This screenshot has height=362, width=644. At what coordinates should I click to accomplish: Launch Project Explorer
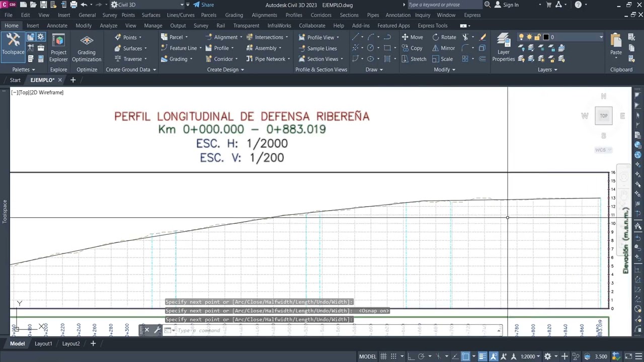[x=58, y=48]
